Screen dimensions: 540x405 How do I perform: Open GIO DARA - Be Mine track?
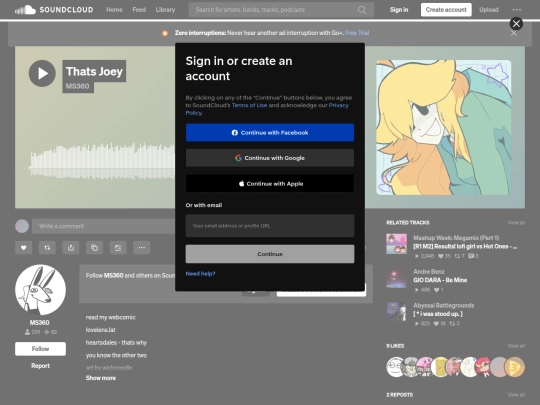(x=440, y=280)
